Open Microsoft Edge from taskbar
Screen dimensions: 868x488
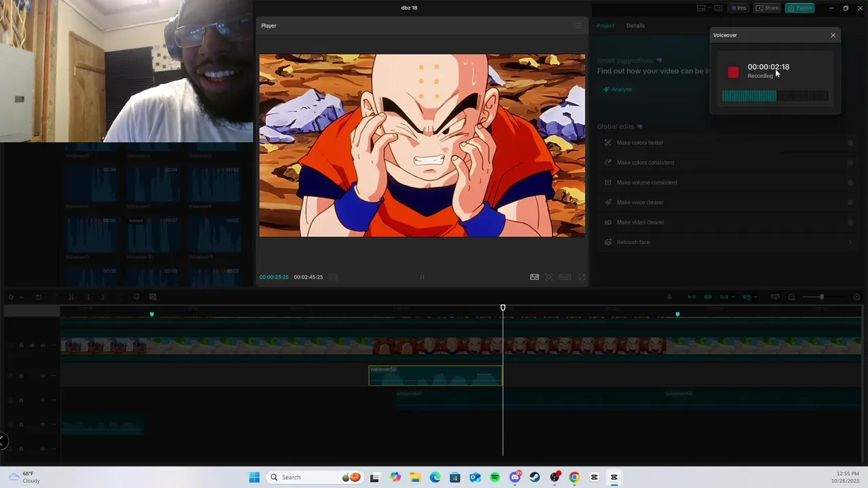tap(435, 477)
